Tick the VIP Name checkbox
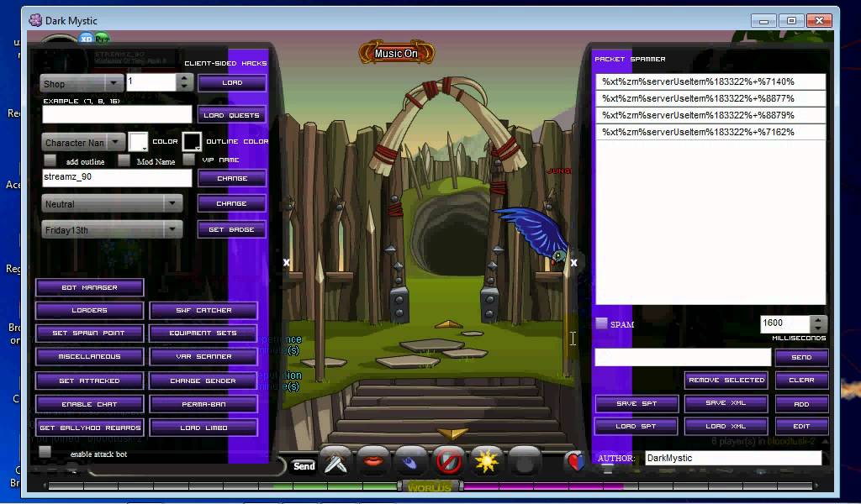The image size is (861, 504). tap(189, 160)
